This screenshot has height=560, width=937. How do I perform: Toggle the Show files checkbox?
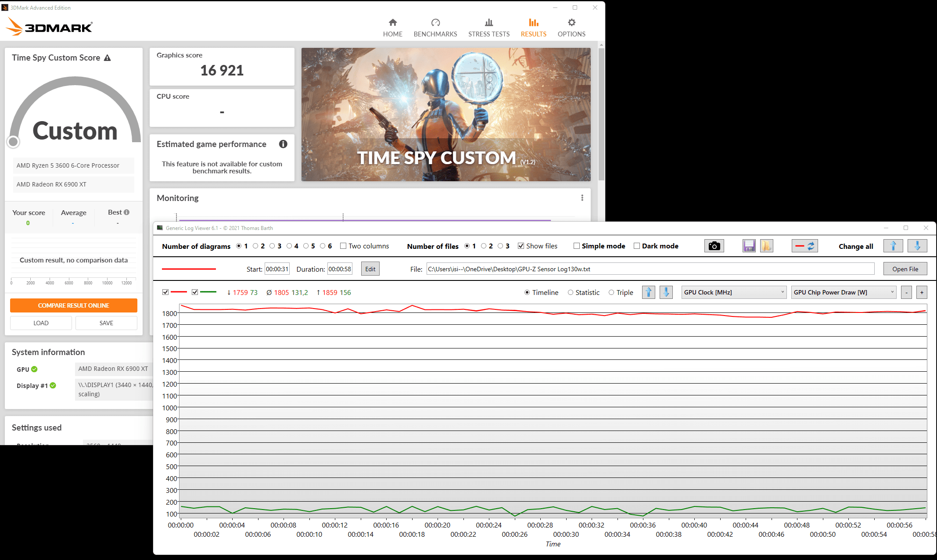(521, 246)
